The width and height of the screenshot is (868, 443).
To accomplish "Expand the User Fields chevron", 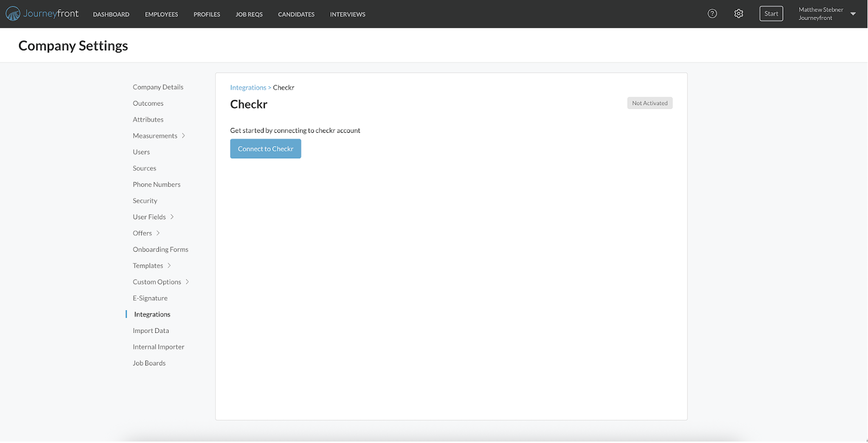I will coord(172,217).
